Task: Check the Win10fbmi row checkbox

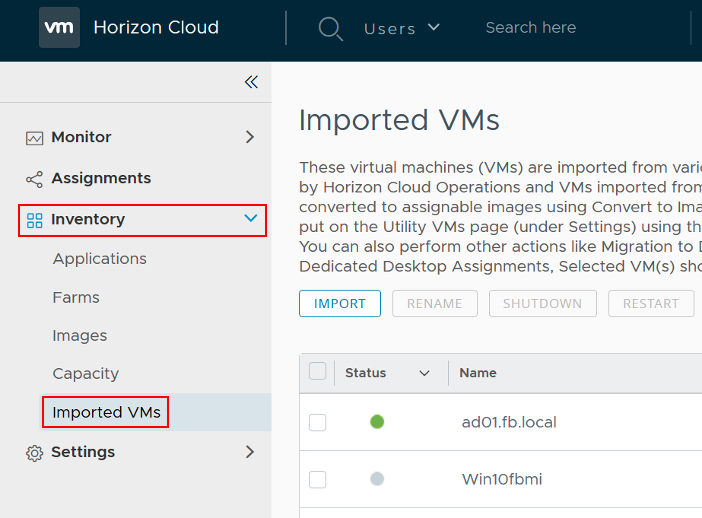Action: pyautogui.click(x=317, y=479)
